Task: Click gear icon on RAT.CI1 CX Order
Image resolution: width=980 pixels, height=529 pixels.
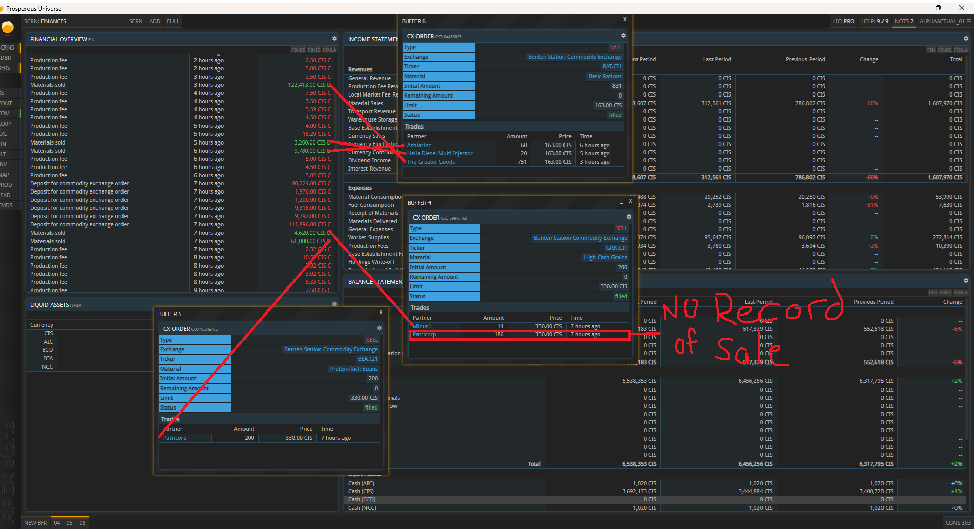Action: (x=623, y=36)
